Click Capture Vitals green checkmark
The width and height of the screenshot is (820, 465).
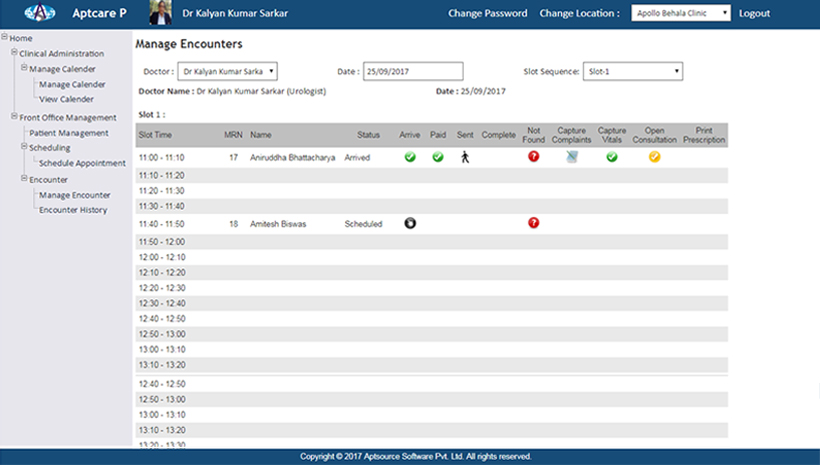(612, 157)
